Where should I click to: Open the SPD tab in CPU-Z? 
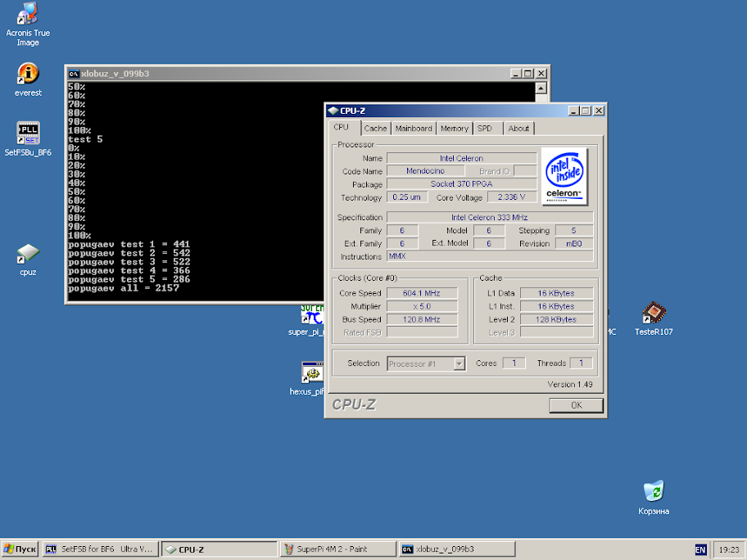coord(485,129)
